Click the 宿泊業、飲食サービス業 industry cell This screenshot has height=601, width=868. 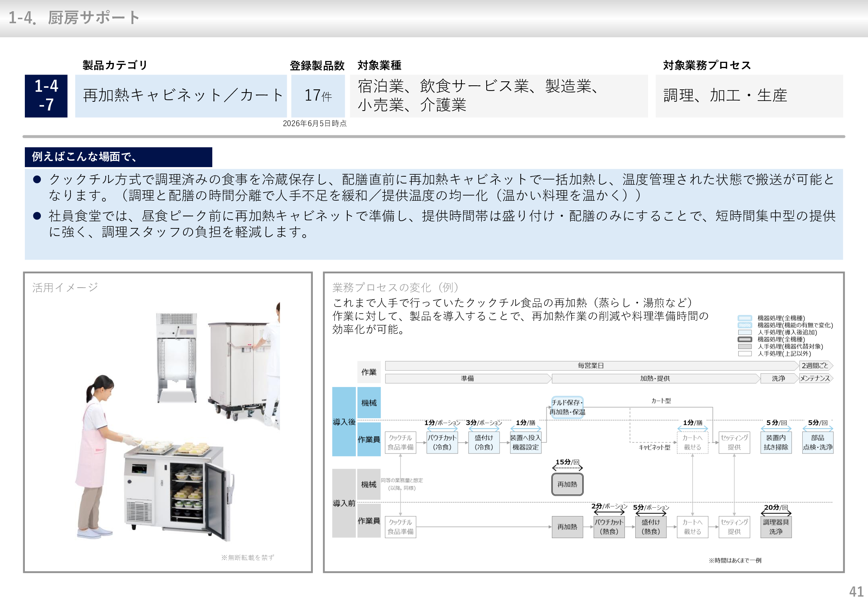click(x=499, y=96)
